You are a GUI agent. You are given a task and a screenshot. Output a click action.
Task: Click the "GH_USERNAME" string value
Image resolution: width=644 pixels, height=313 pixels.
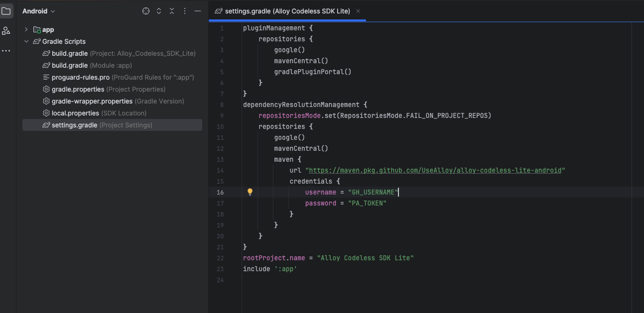[373, 192]
